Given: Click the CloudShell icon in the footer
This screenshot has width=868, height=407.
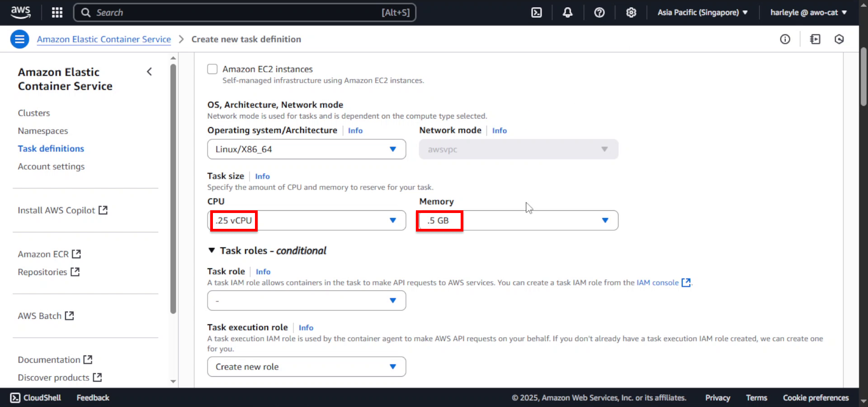Looking at the screenshot, I should pyautogui.click(x=15, y=398).
